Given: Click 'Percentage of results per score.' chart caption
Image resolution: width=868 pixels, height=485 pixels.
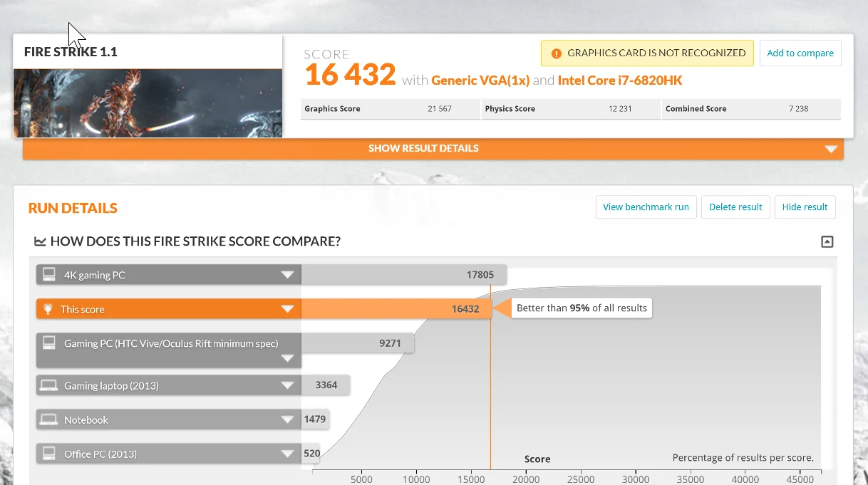Looking at the screenshot, I should click(x=743, y=458).
